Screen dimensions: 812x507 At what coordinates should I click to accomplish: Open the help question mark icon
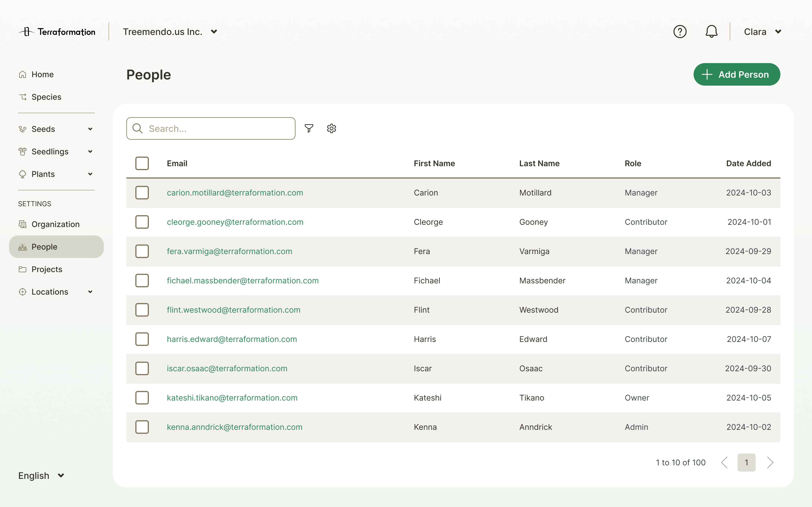680,32
